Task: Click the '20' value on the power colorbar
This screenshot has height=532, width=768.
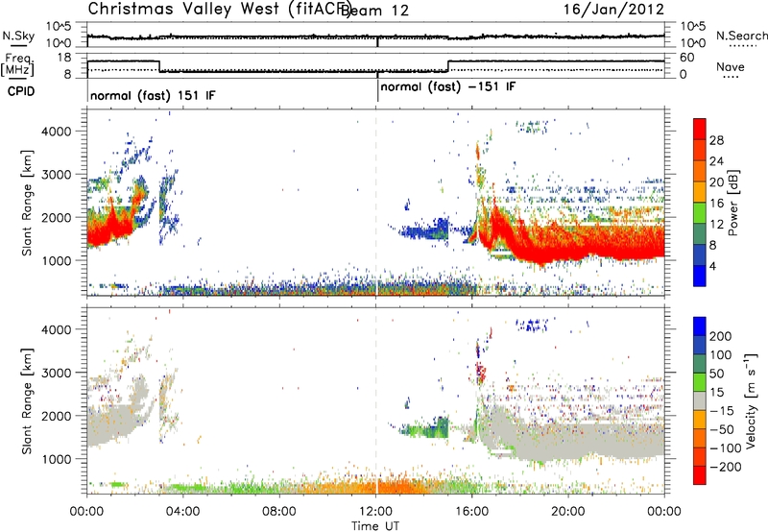Action: pos(716,182)
